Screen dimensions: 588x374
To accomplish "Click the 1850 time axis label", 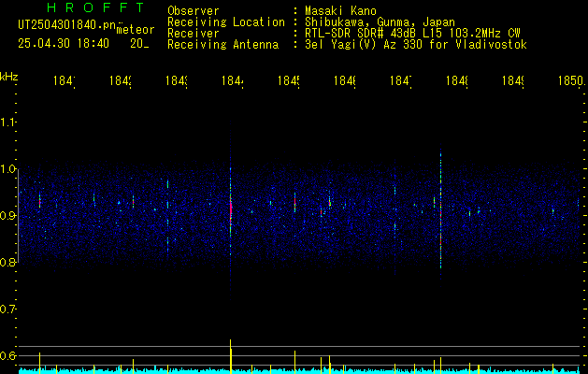I will [571, 80].
